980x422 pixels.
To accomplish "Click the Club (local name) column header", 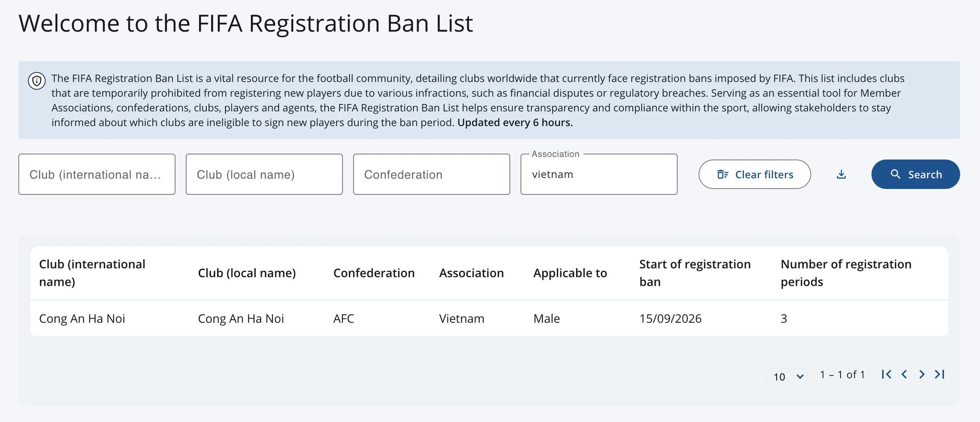I will pyautogui.click(x=247, y=273).
